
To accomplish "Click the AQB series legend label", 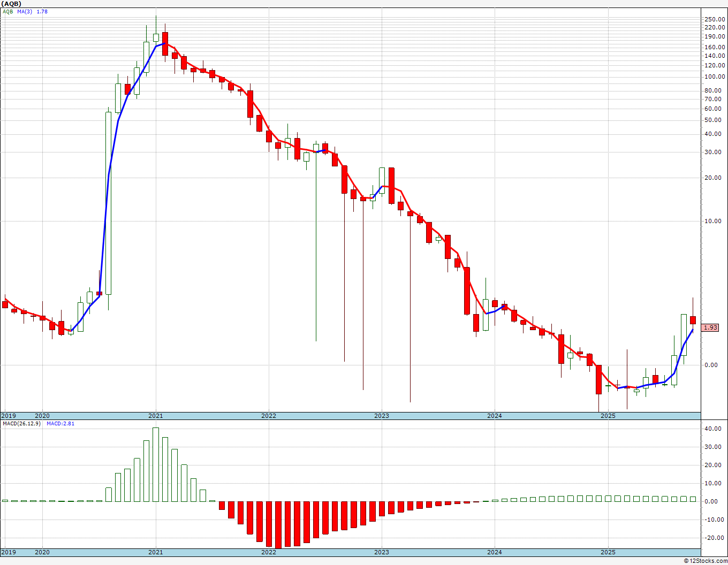I will [x=9, y=11].
